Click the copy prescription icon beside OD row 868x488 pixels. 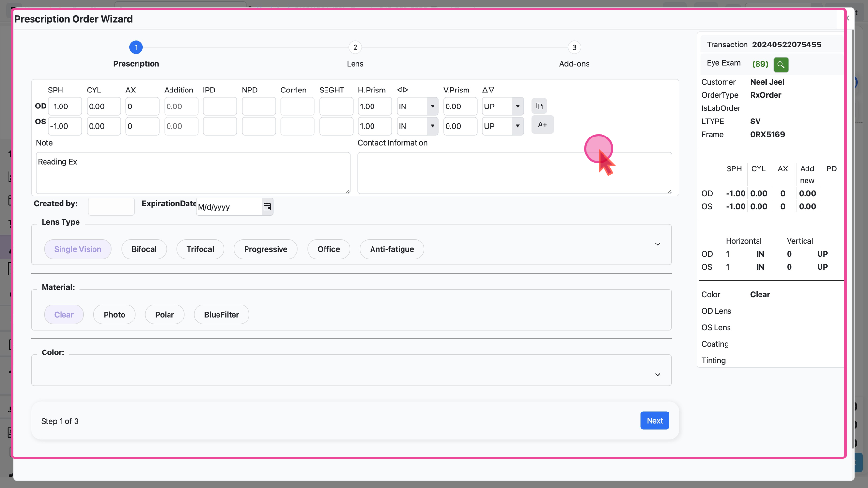point(539,106)
